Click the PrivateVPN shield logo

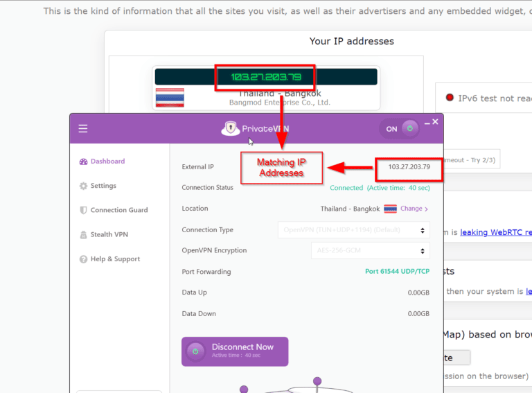point(230,128)
